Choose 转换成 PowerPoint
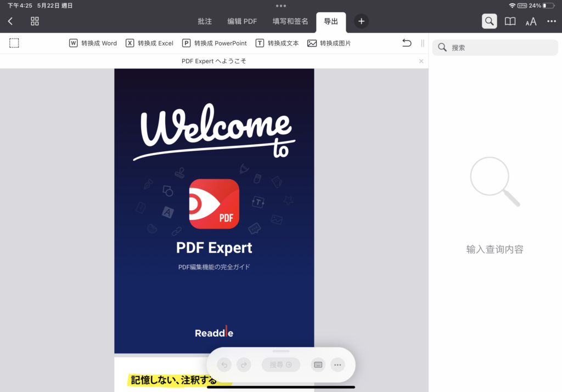562x392 pixels. coord(215,43)
